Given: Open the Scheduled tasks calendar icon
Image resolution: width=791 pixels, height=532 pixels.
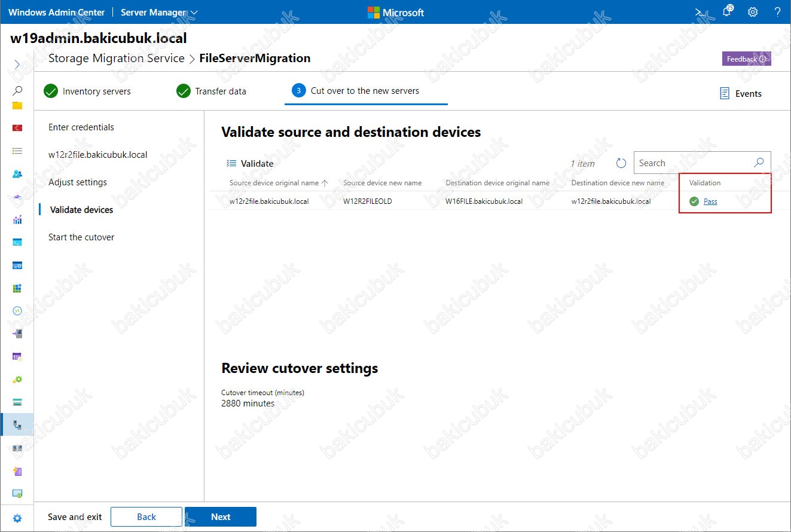Looking at the screenshot, I should click(17, 356).
